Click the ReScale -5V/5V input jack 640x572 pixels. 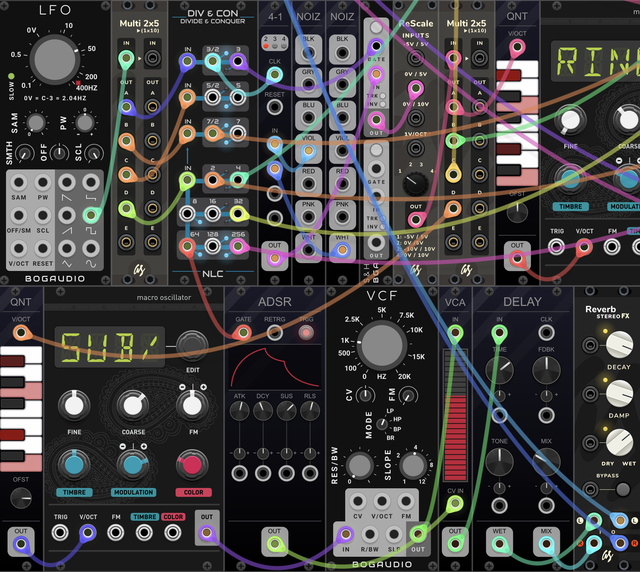pyautogui.click(x=416, y=58)
